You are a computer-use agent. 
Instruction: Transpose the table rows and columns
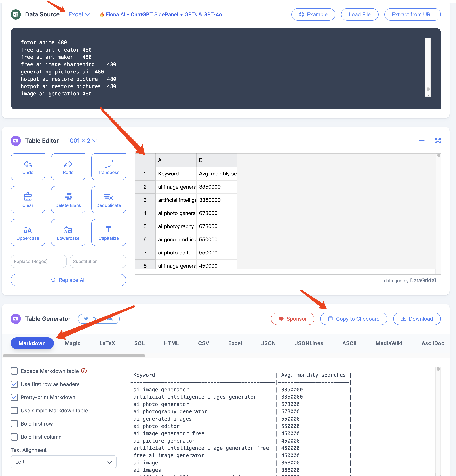[109, 167]
